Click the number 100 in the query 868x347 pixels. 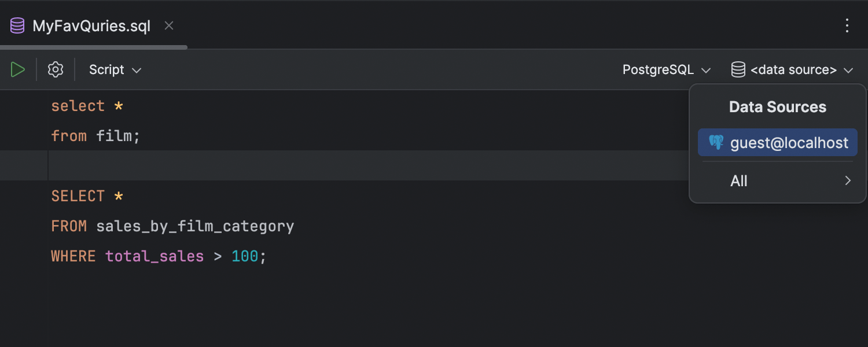pos(245,256)
